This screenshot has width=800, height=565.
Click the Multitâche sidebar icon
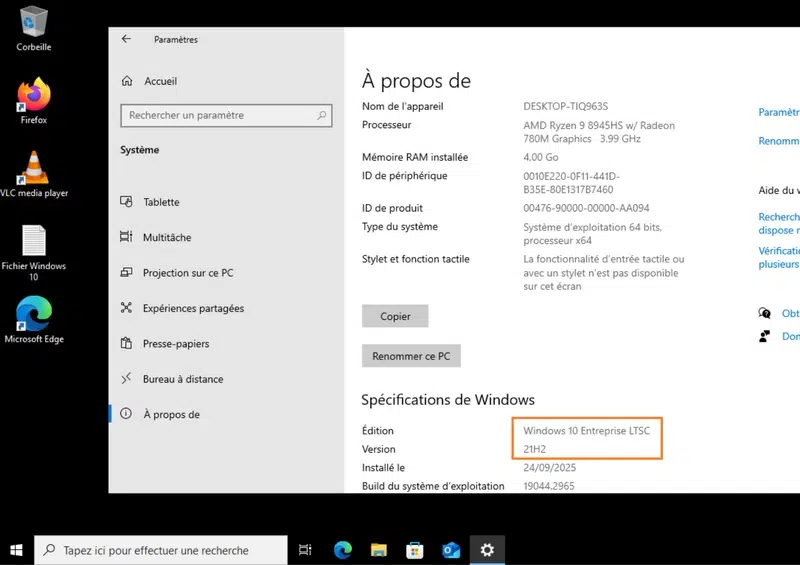(x=126, y=237)
